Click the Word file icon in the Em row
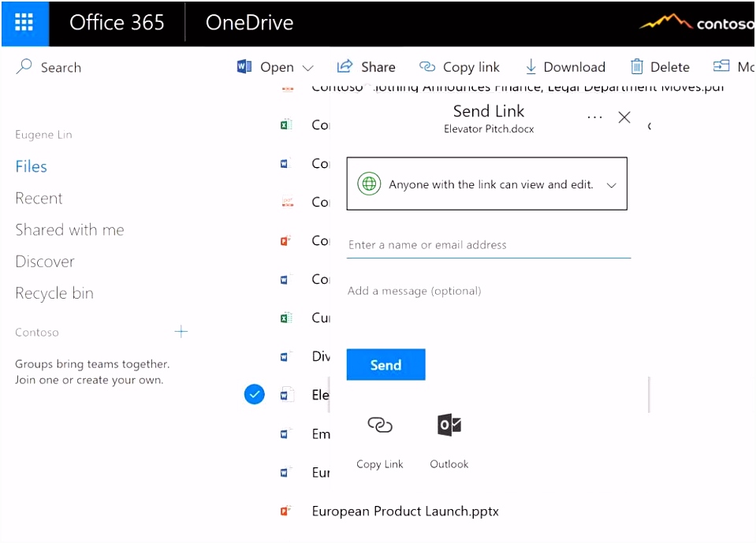Screen dimensions: 756x543 pyautogui.click(x=285, y=433)
